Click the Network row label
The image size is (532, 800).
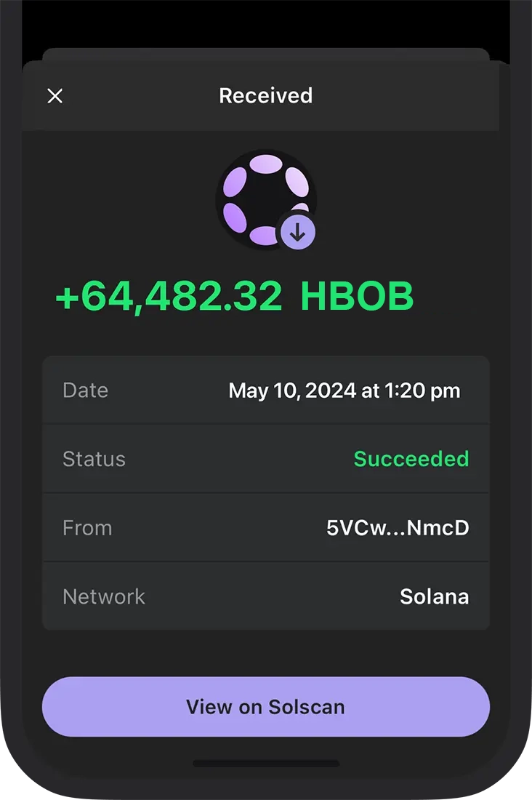click(x=104, y=597)
